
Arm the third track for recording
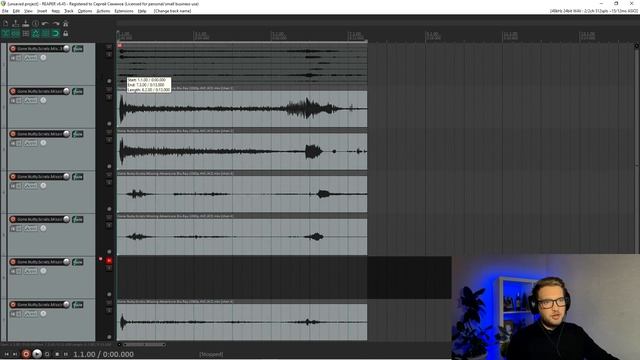pyautogui.click(x=13, y=134)
